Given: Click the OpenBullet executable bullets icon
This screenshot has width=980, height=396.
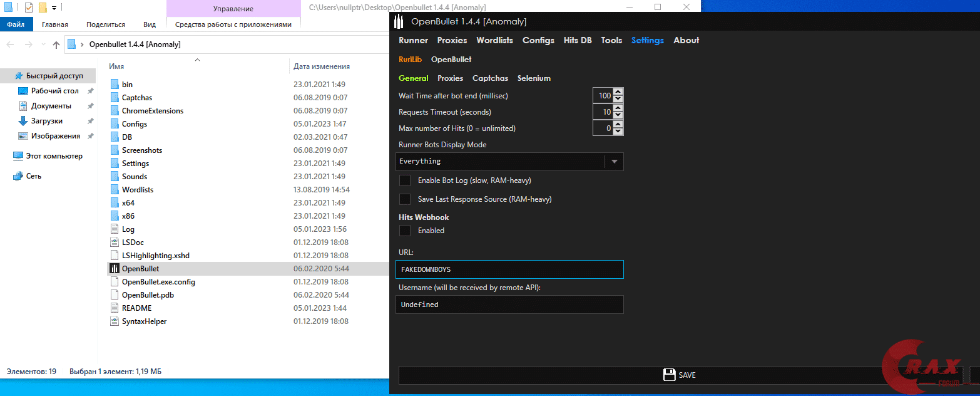Looking at the screenshot, I should coord(115,268).
